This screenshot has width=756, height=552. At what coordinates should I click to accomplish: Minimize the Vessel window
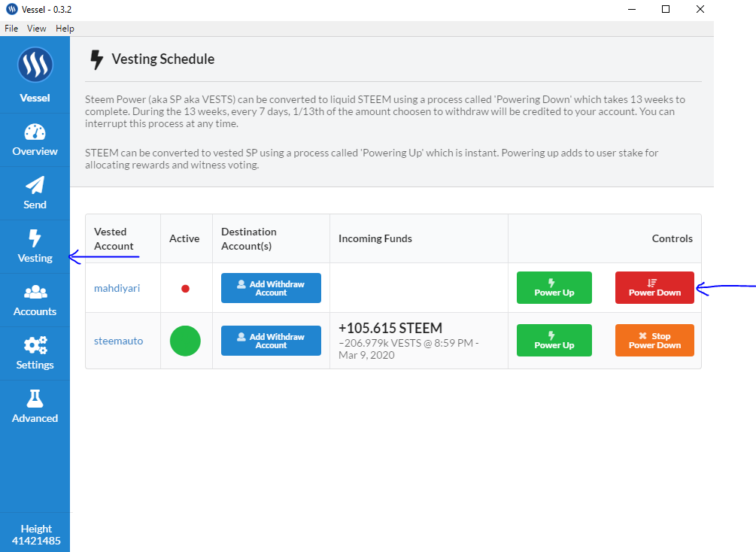pyautogui.click(x=632, y=9)
